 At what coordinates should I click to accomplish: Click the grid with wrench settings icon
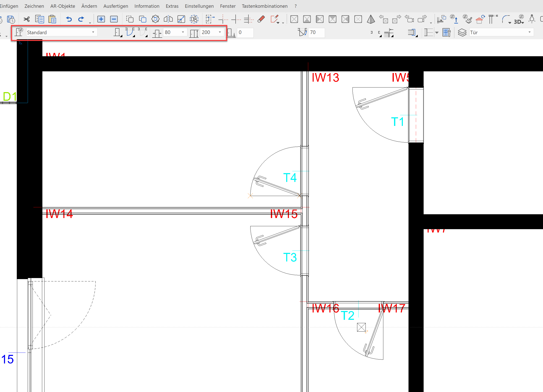(446, 32)
